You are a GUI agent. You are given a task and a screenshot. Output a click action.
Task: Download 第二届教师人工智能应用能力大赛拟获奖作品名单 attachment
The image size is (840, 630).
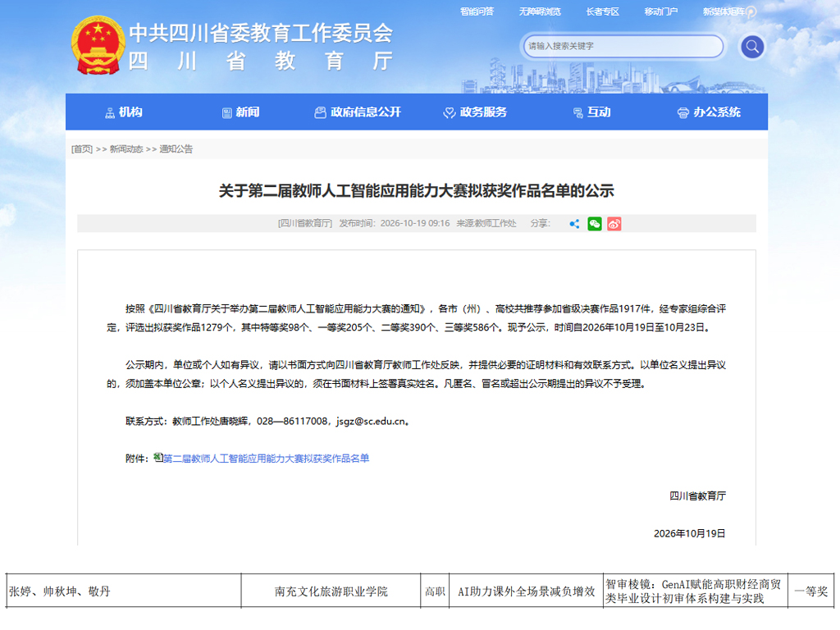pyautogui.click(x=267, y=459)
